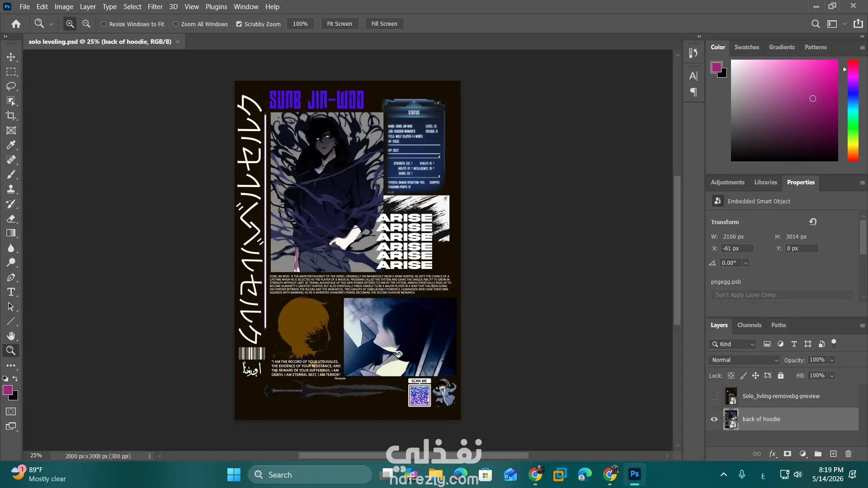This screenshot has width=868, height=488.
Task: Open Windows Start menu
Action: (x=234, y=474)
